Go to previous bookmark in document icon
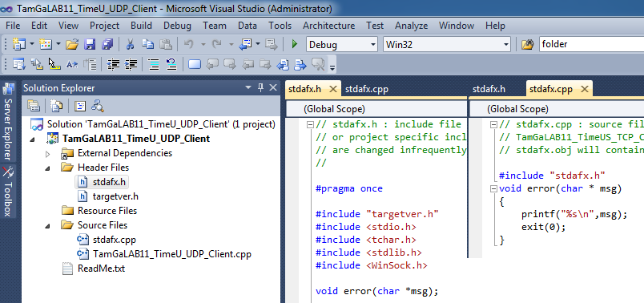 pyautogui.click(x=283, y=64)
